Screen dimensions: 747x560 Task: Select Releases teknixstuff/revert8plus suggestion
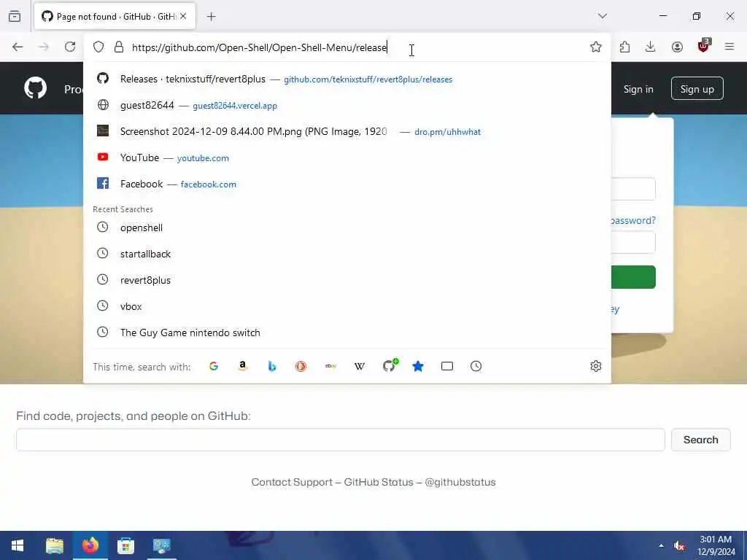tap(347, 79)
